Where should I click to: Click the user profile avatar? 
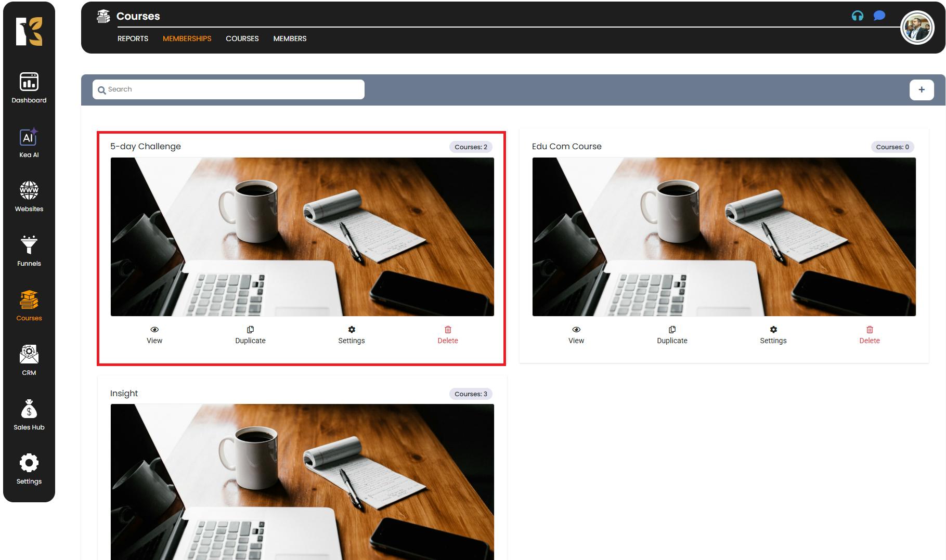(x=917, y=28)
